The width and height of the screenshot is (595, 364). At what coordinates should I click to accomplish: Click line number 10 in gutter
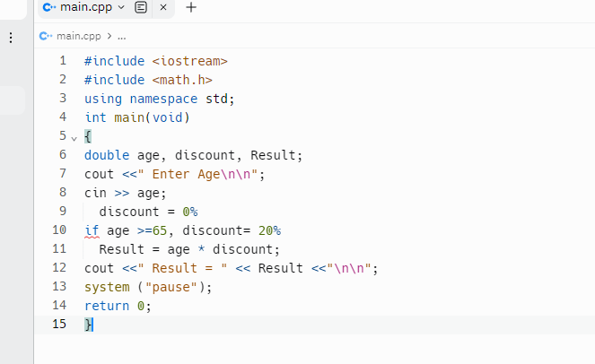point(59,230)
